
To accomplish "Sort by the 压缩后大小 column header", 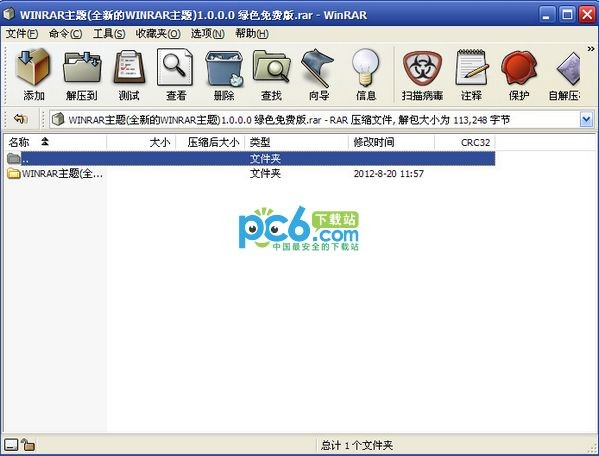I will pyautogui.click(x=210, y=142).
